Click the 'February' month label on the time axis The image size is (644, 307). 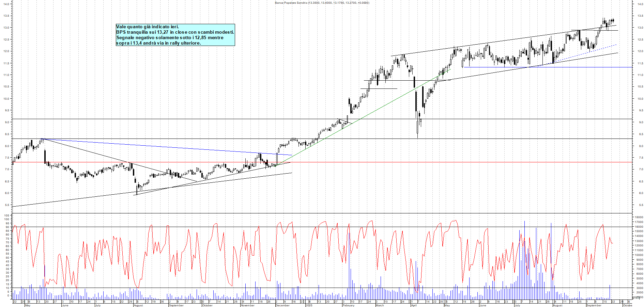[349, 305]
